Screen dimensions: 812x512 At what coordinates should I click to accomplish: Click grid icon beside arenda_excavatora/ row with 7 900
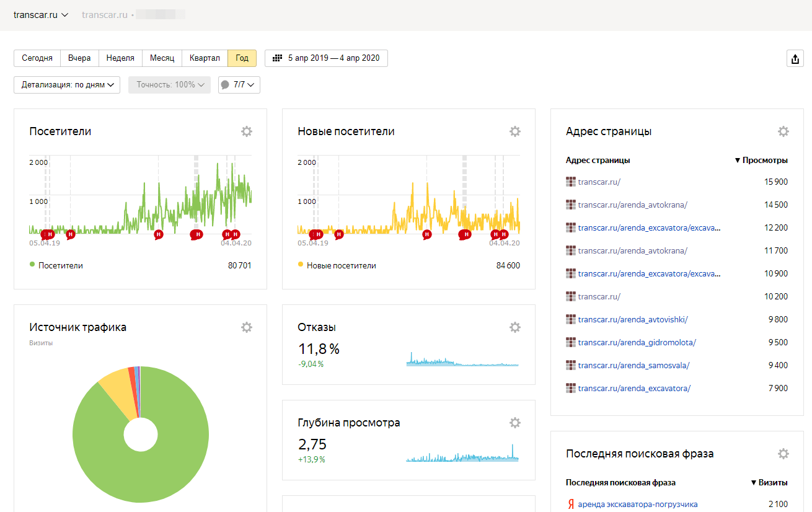571,389
